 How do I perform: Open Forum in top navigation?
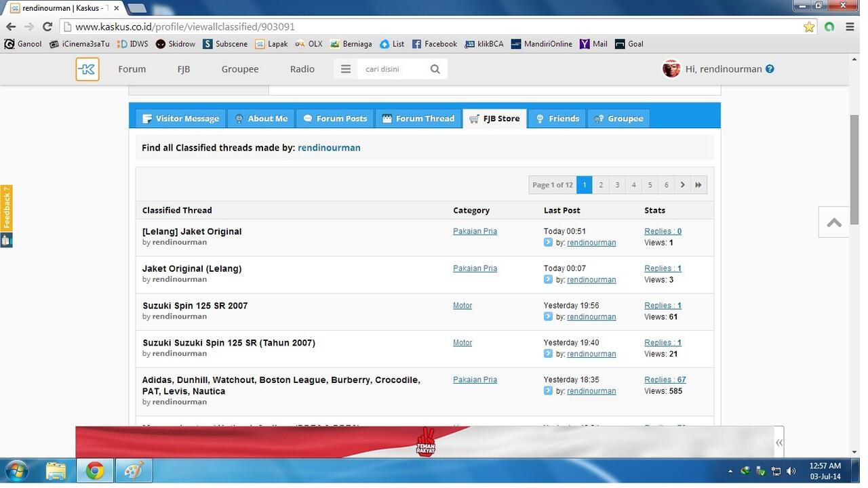point(132,69)
